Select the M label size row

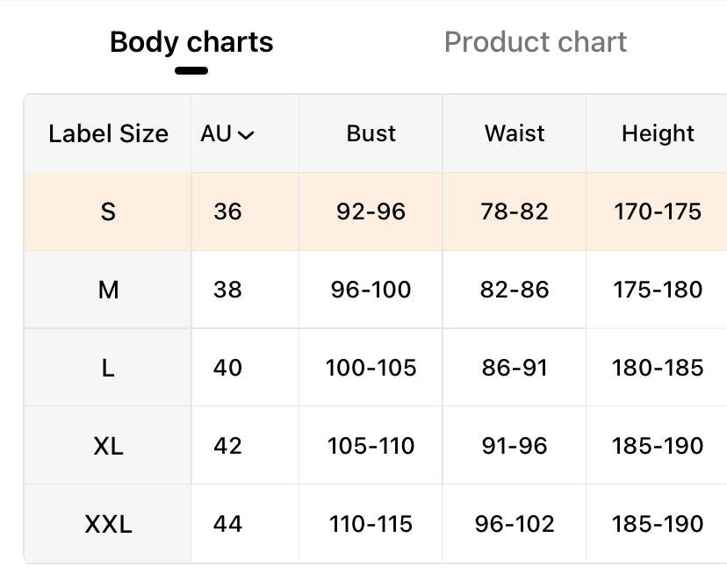click(x=108, y=290)
